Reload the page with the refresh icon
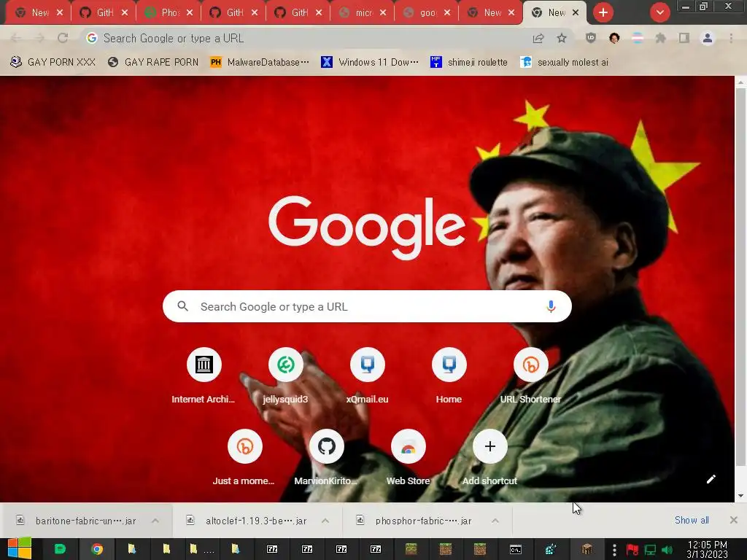This screenshot has width=747, height=560. tap(63, 38)
